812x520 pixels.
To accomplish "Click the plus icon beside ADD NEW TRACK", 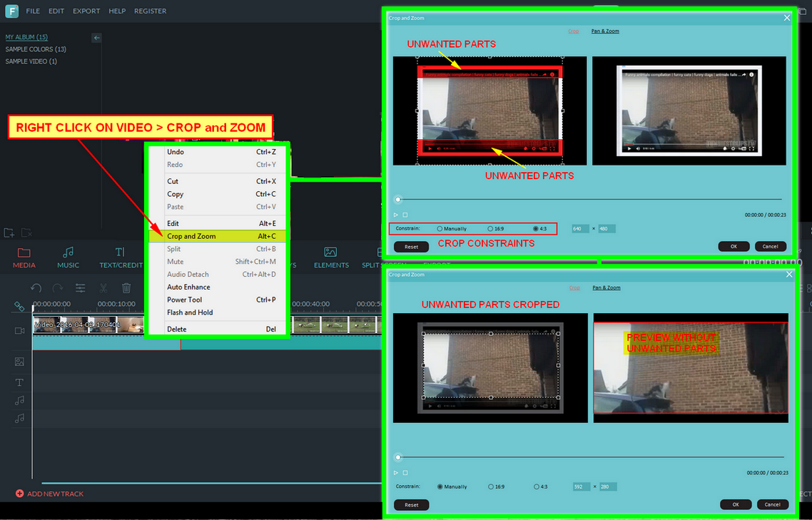I will click(x=19, y=494).
